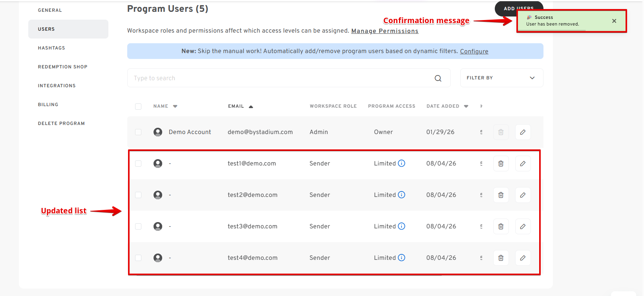Click the avatar icon for test3@demo.com
This screenshot has width=644, height=296.
pyautogui.click(x=158, y=226)
